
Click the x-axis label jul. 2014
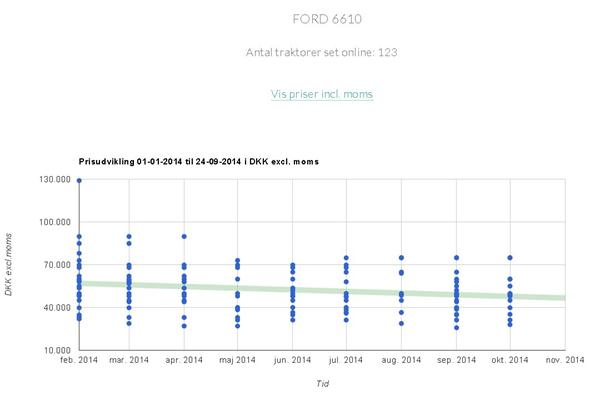pos(346,360)
